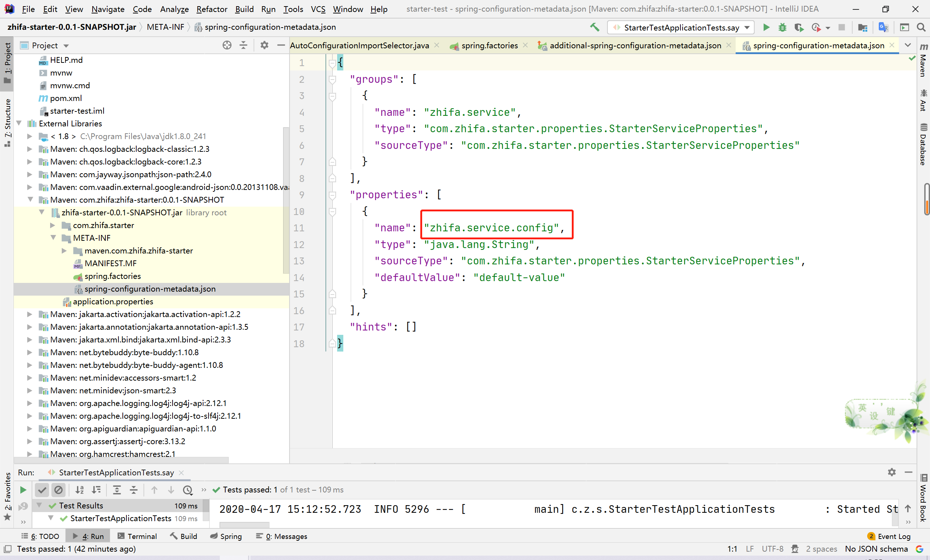Click locate/select opened file crosshair icon
The width and height of the screenshot is (930, 560).
(x=227, y=45)
